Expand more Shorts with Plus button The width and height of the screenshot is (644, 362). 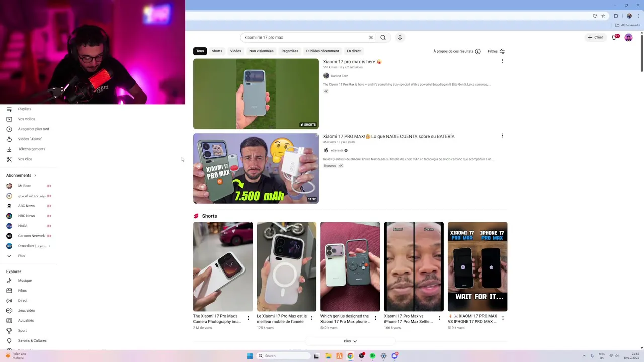pos(350,341)
